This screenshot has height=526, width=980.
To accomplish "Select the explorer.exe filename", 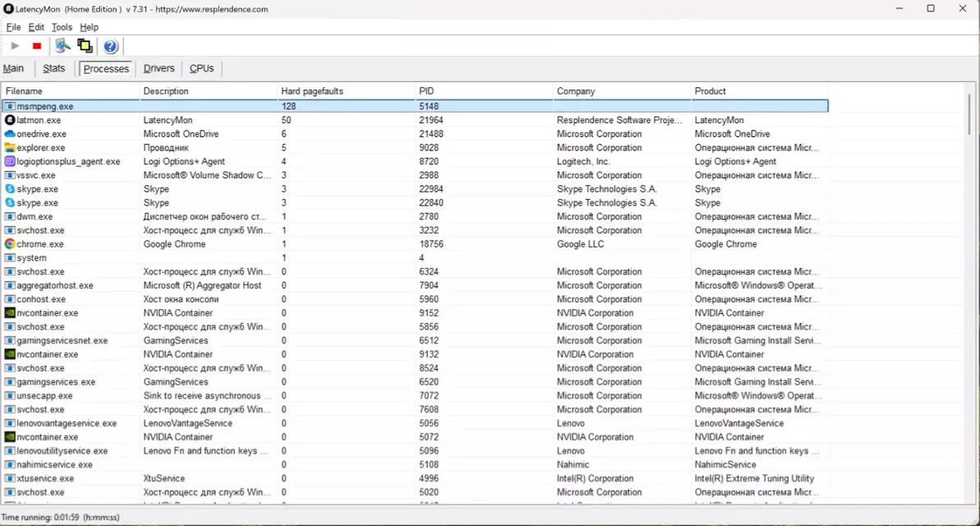I will coord(40,148).
